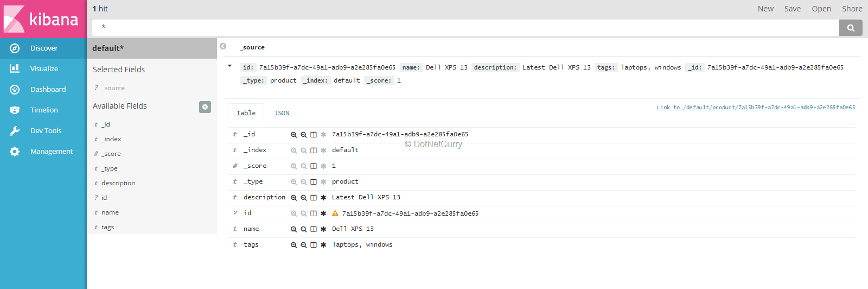Expand the name field in sidebar
Image resolution: width=868 pixels, height=289 pixels.
[110, 212]
